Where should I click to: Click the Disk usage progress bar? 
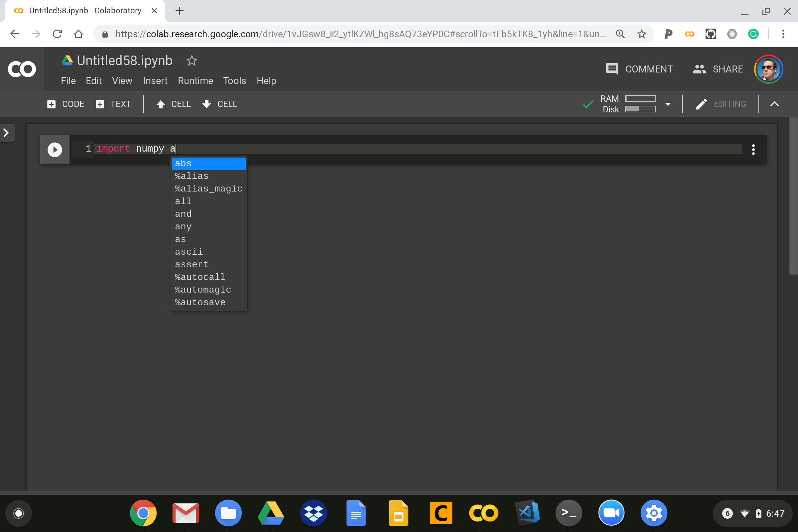click(x=641, y=109)
